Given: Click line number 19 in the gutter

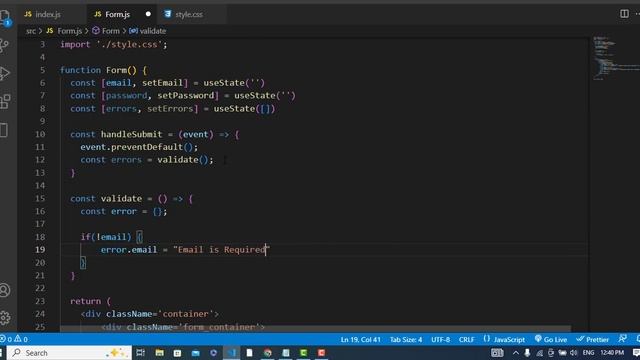Looking at the screenshot, I should pyautogui.click(x=40, y=249).
